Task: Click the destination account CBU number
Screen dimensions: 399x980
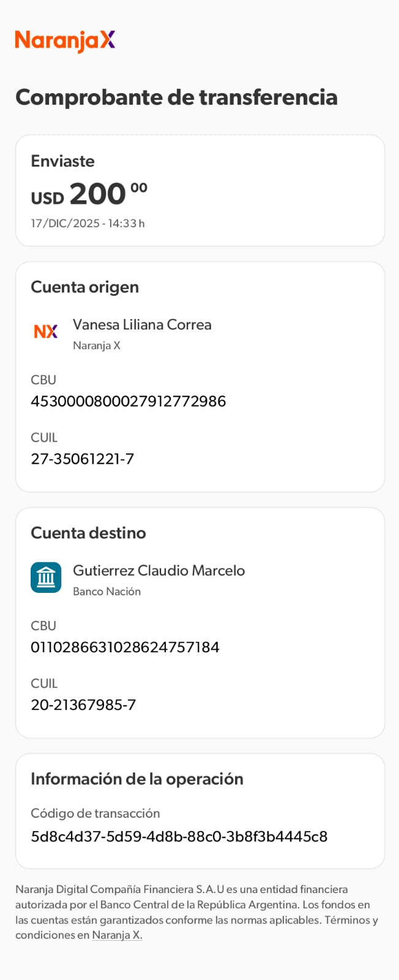Action: [x=125, y=647]
